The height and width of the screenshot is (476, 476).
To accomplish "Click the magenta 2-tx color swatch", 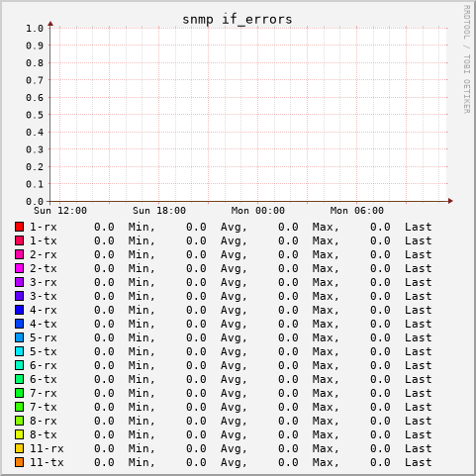I will coord(19,268).
